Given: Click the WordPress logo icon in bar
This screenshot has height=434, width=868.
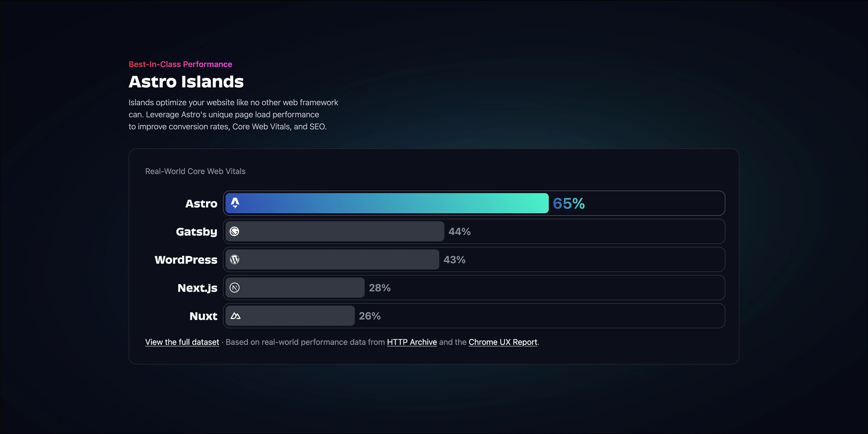Looking at the screenshot, I should tap(234, 260).
